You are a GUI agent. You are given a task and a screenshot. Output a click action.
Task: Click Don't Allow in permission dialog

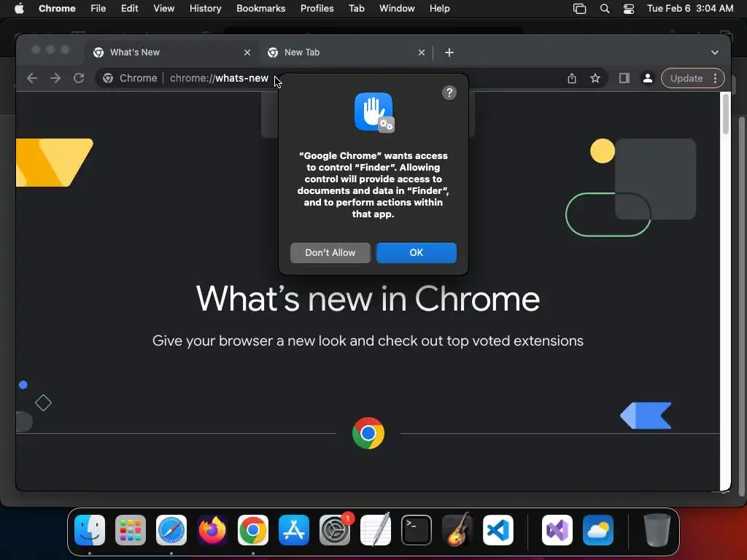point(330,253)
